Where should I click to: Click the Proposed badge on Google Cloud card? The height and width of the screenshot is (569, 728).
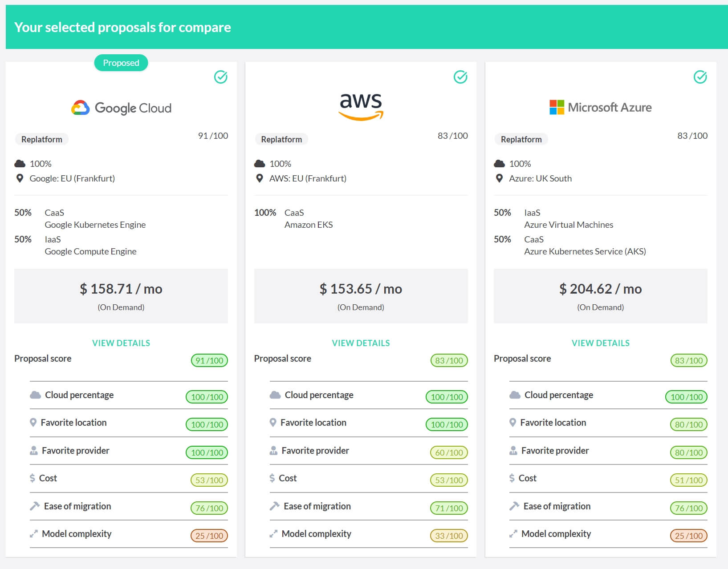(x=121, y=63)
